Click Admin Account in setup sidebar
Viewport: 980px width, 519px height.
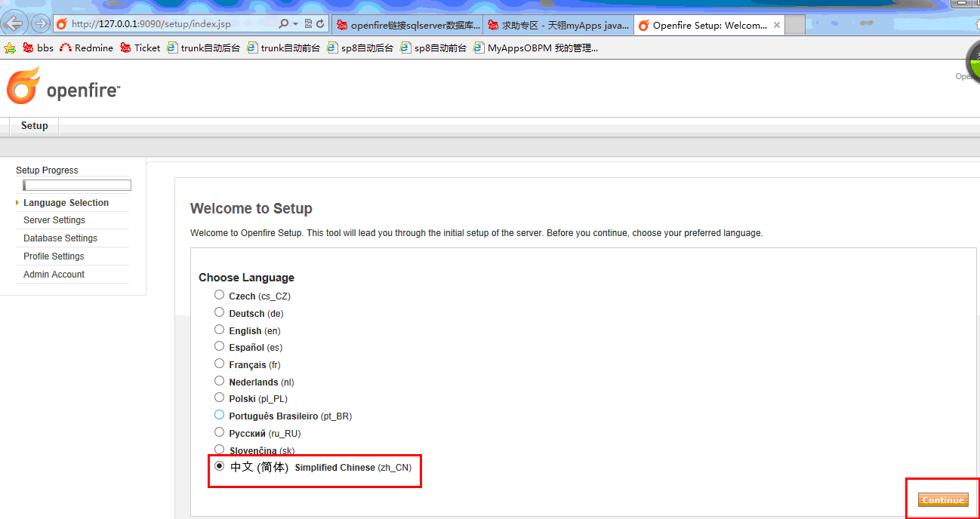pyautogui.click(x=54, y=275)
